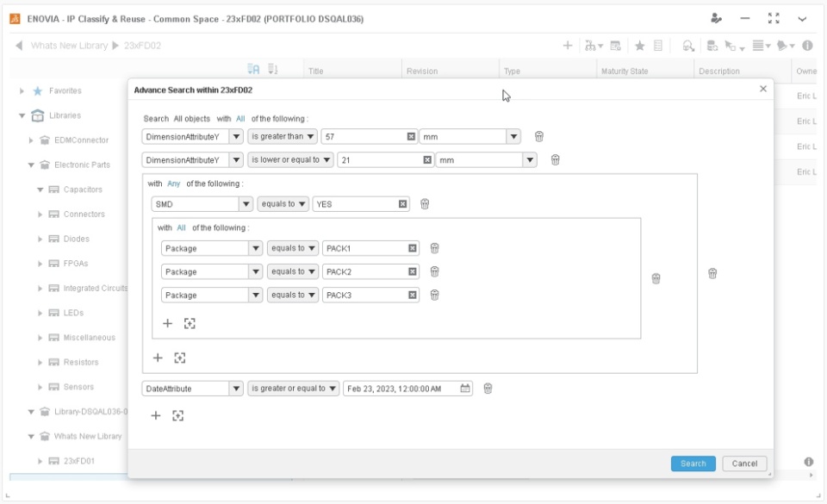Delete the DateAttribute criterion row
827x504 pixels.
[488, 389]
